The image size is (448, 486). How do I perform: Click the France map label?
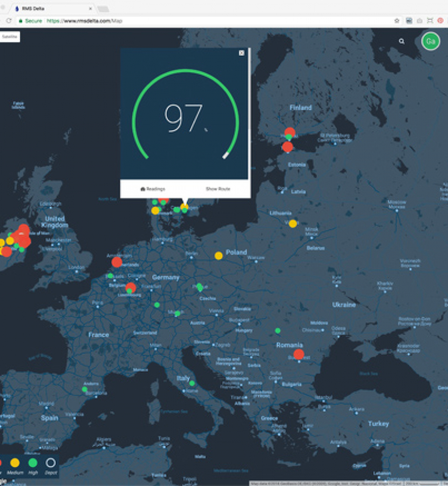pyautogui.click(x=99, y=335)
